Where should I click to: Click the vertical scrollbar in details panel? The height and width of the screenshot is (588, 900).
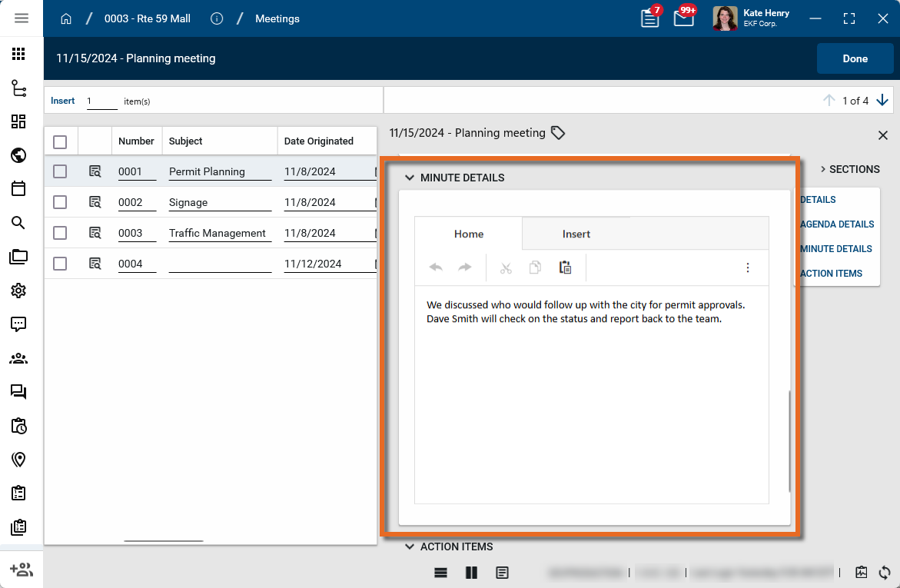click(x=789, y=442)
